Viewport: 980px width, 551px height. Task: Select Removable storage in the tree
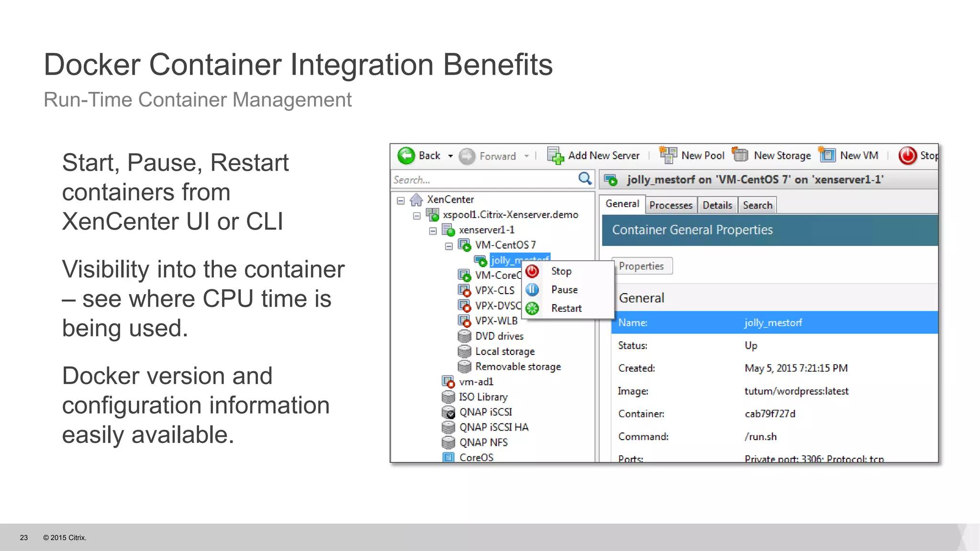click(x=518, y=366)
